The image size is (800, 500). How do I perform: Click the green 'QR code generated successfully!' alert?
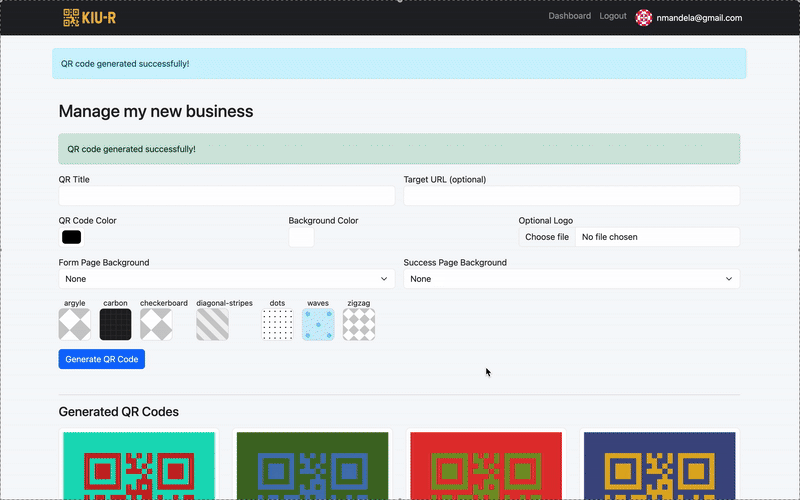click(399, 149)
